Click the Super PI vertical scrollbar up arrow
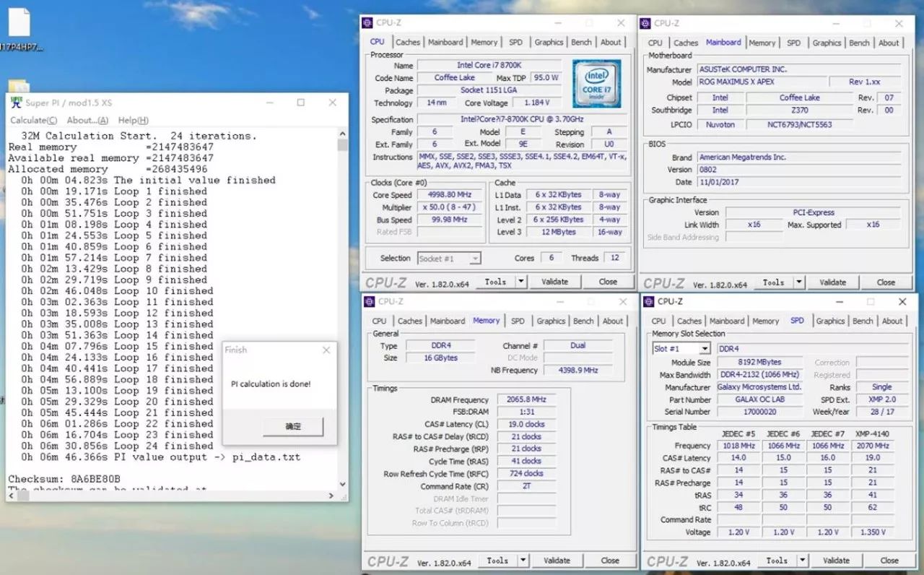This screenshot has width=924, height=575. (342, 134)
